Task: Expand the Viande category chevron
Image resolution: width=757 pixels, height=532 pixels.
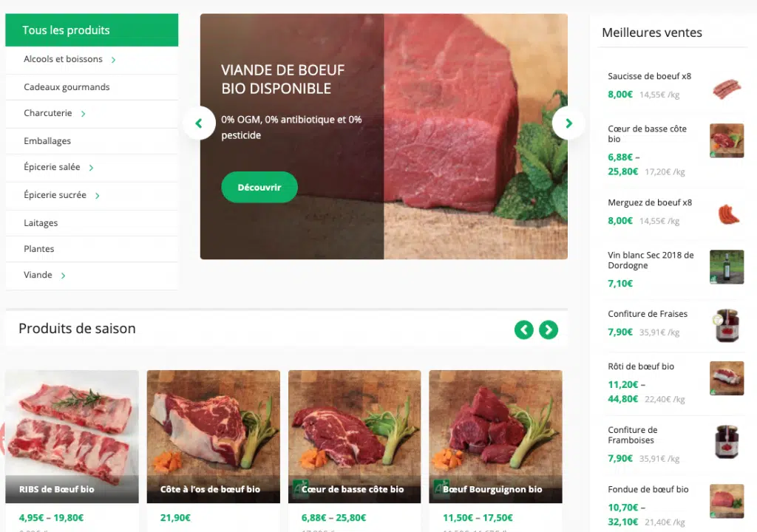Action: pos(64,276)
